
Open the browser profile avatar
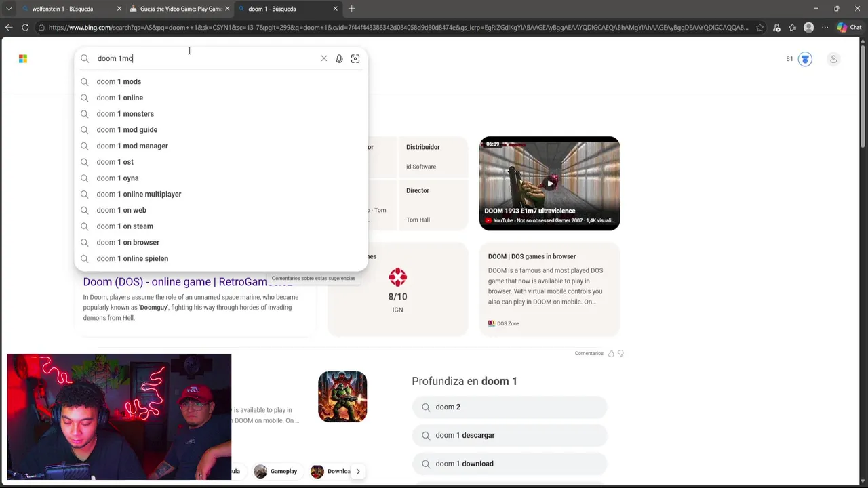coord(808,28)
